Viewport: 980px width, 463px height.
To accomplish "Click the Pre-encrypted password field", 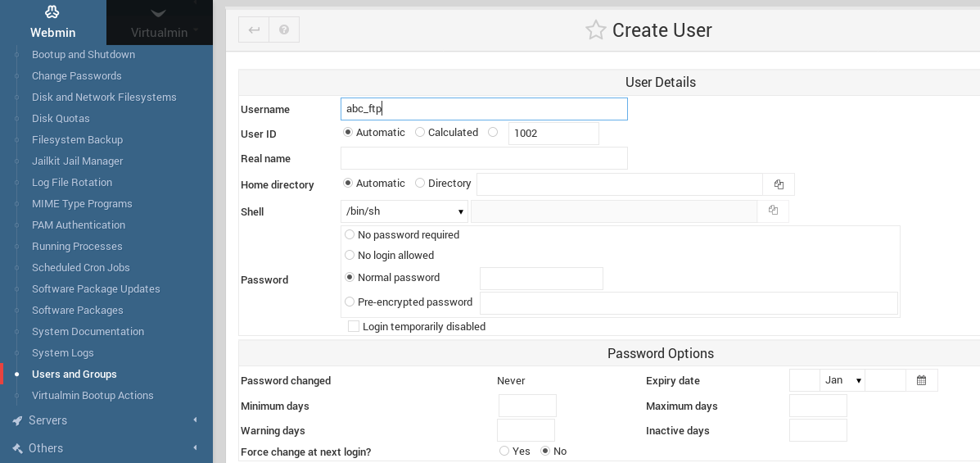I will click(689, 303).
